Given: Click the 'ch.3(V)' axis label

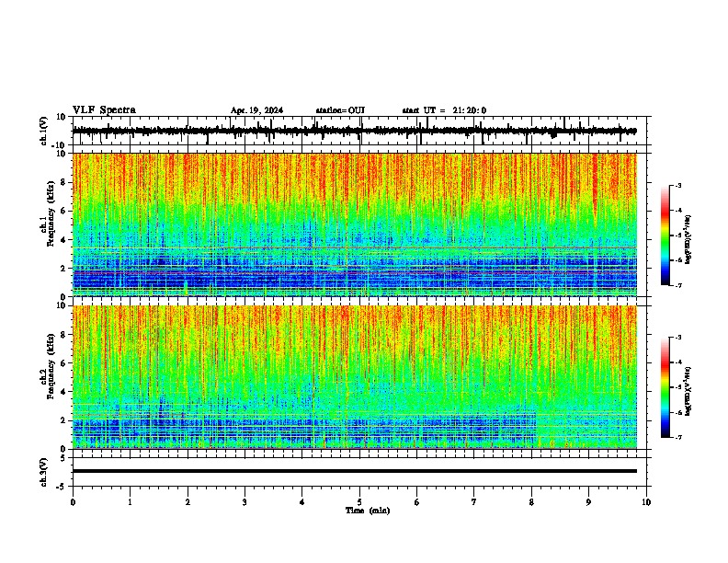Looking at the screenshot, I should tap(44, 473).
